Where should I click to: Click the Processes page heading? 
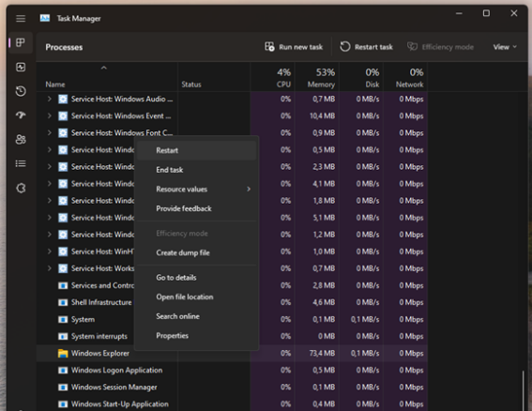[64, 47]
